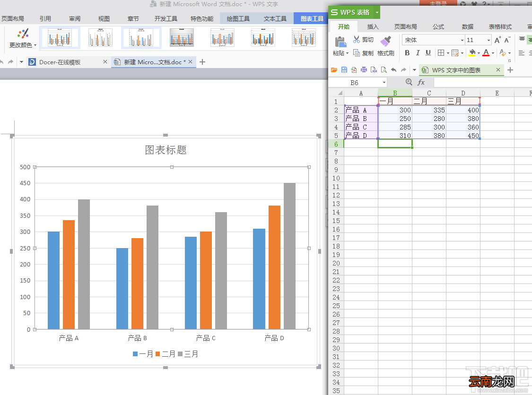Undo the last action in WPS Spreadsheets
The image size is (532, 395).
pos(393,70)
